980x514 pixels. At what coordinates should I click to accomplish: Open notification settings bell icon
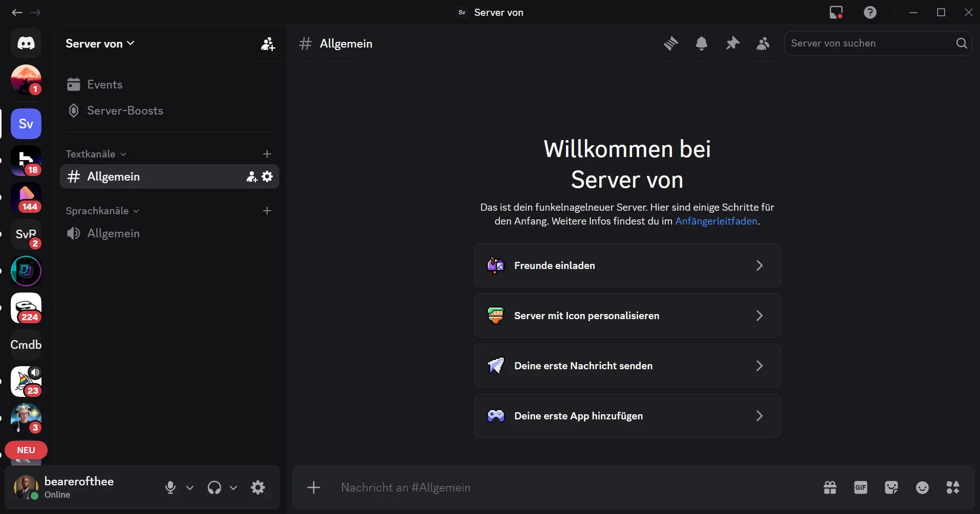click(x=701, y=43)
